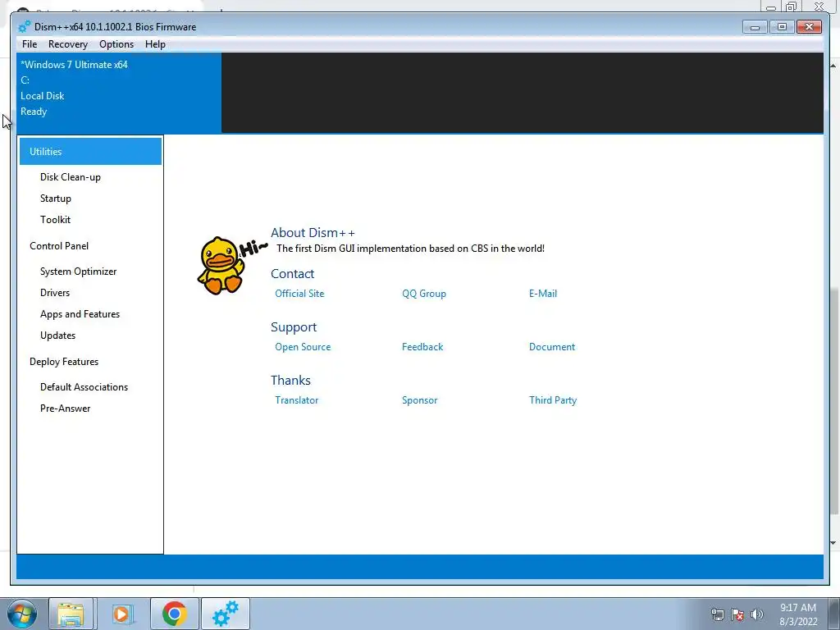Open the Dism++ gears icon in taskbar

click(226, 614)
